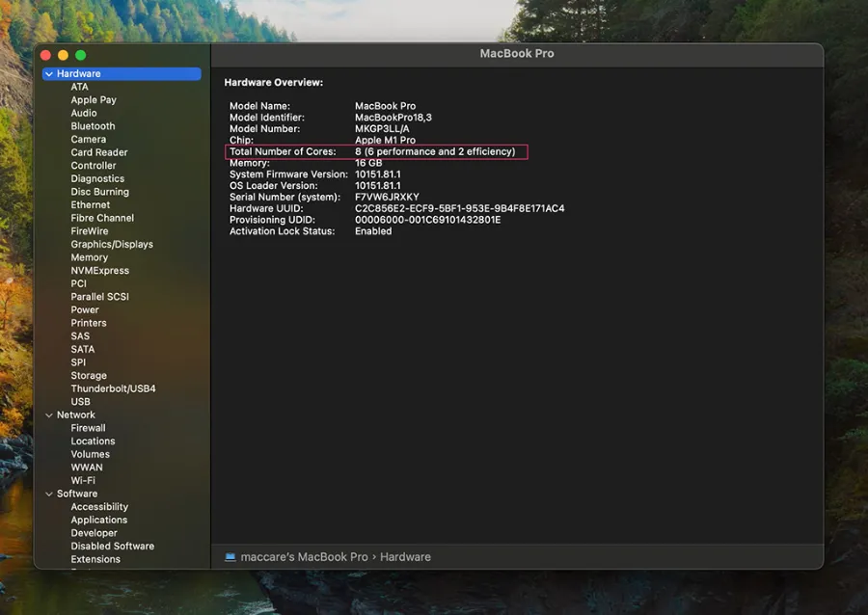Select Audio in the sidebar

(x=84, y=113)
